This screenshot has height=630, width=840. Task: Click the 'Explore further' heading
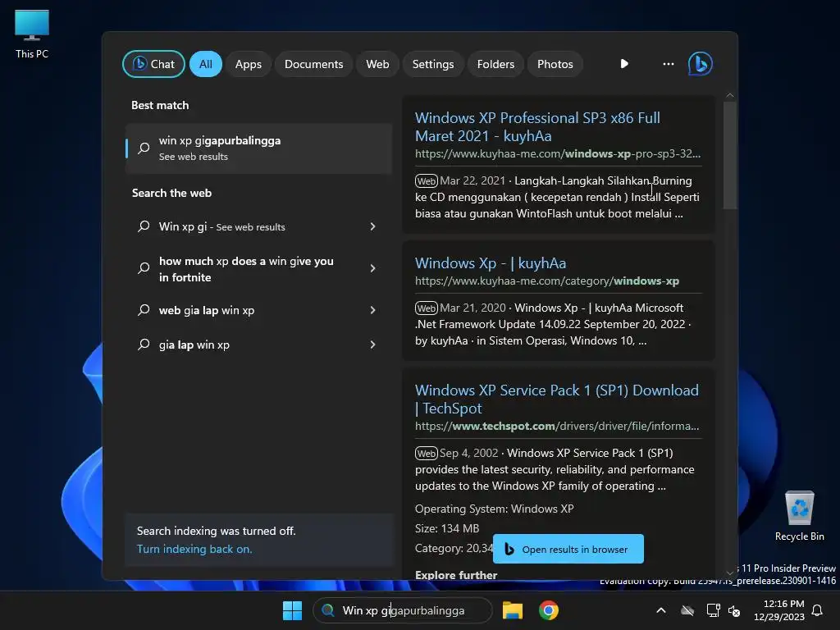coord(456,575)
